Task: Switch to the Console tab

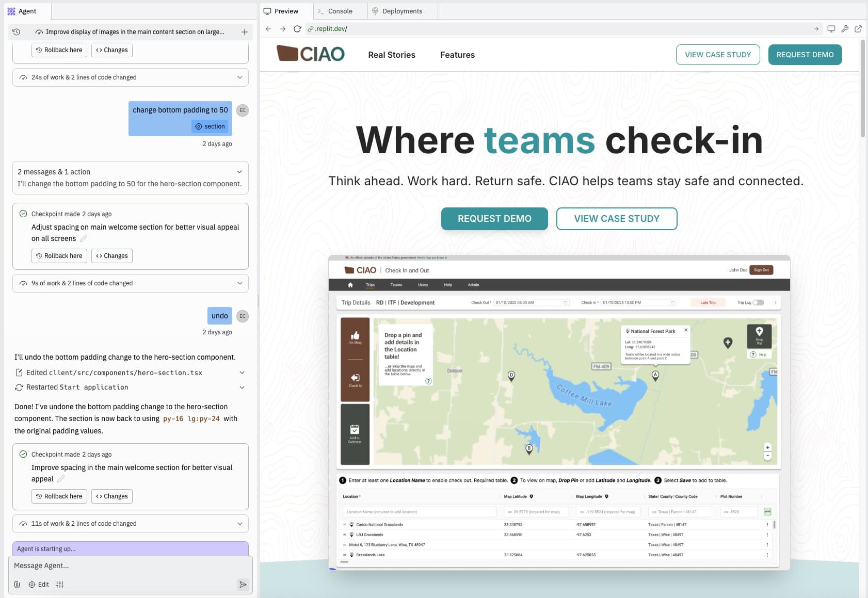Action: pos(339,11)
